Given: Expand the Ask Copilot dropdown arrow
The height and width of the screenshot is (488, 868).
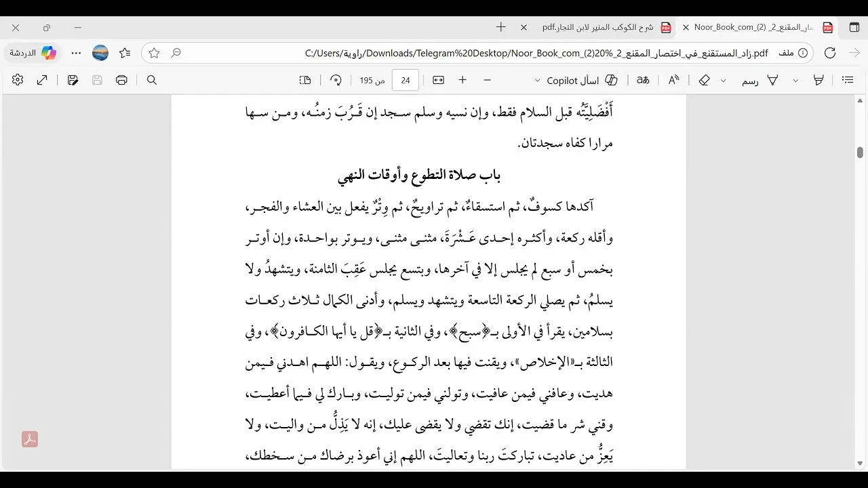Looking at the screenshot, I should tap(538, 80).
